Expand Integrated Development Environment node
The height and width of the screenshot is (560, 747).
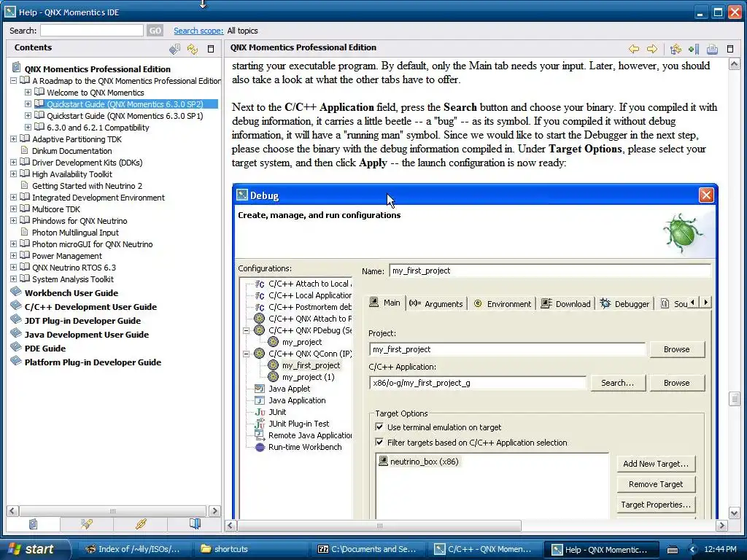[13, 197]
